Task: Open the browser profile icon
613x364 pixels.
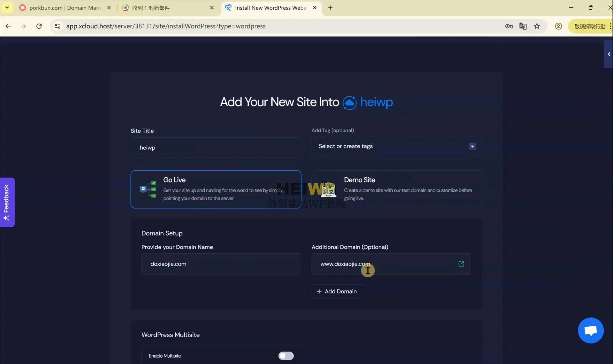Action: click(558, 26)
